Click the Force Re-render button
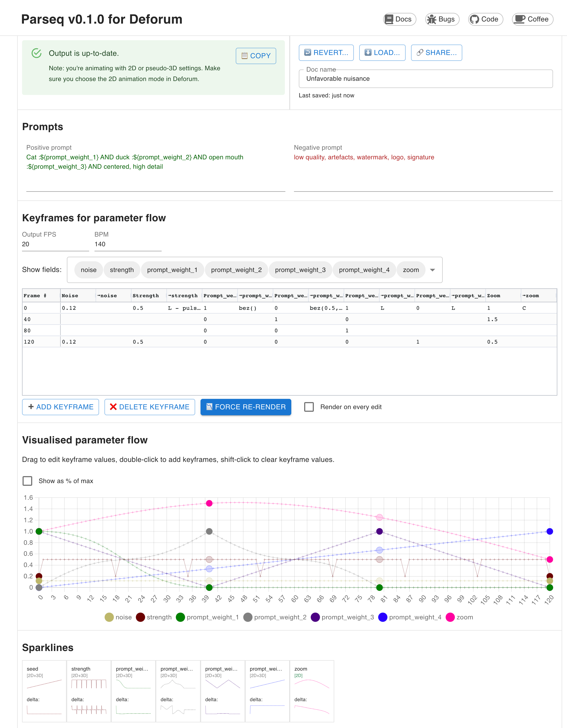Screen dimensions: 567x728 245,407
